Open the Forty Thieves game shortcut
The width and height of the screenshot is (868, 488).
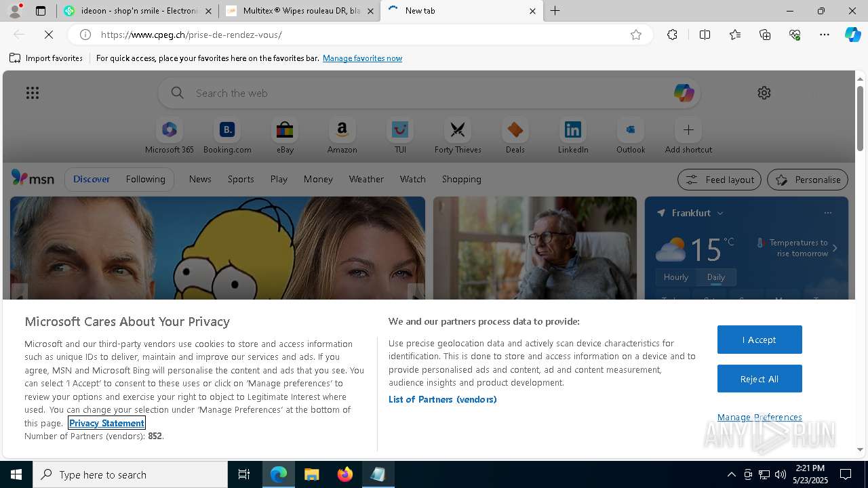coord(458,136)
